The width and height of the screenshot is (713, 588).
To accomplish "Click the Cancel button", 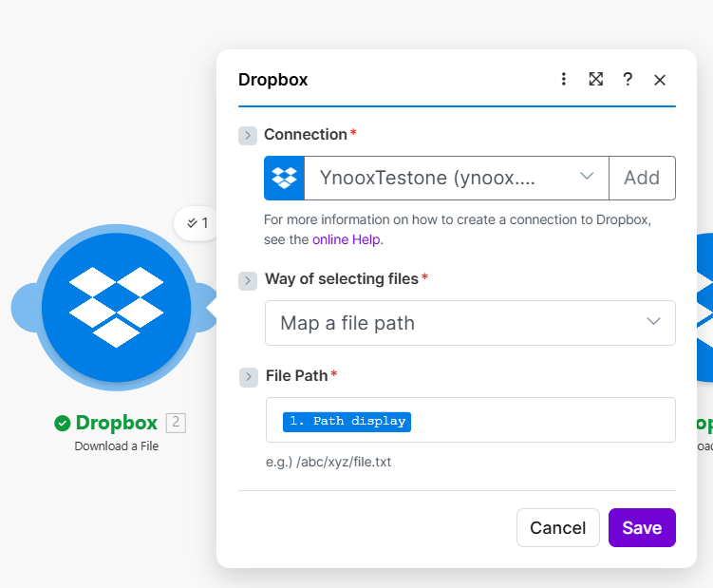I will click(557, 528).
